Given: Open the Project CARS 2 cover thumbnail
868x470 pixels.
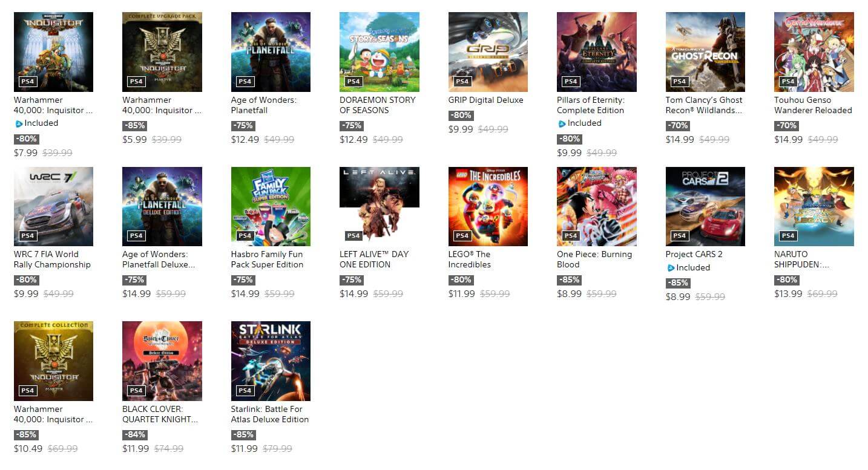Looking at the screenshot, I should pos(705,207).
